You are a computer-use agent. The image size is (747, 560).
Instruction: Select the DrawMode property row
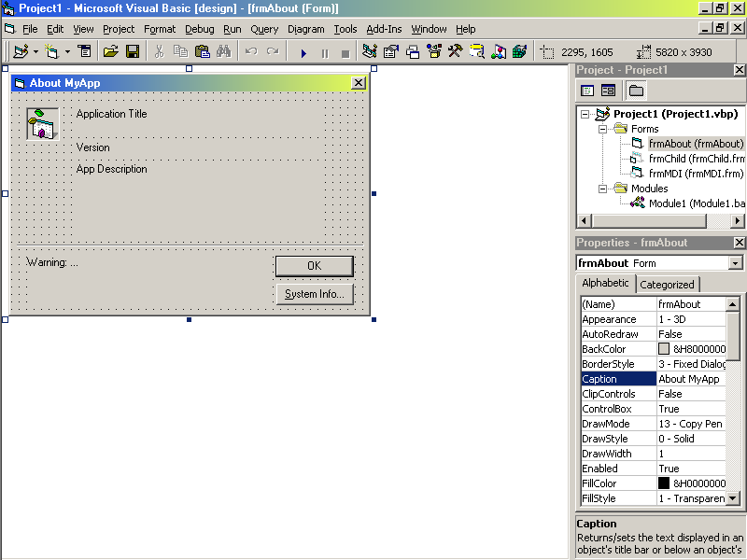[x=654, y=424]
